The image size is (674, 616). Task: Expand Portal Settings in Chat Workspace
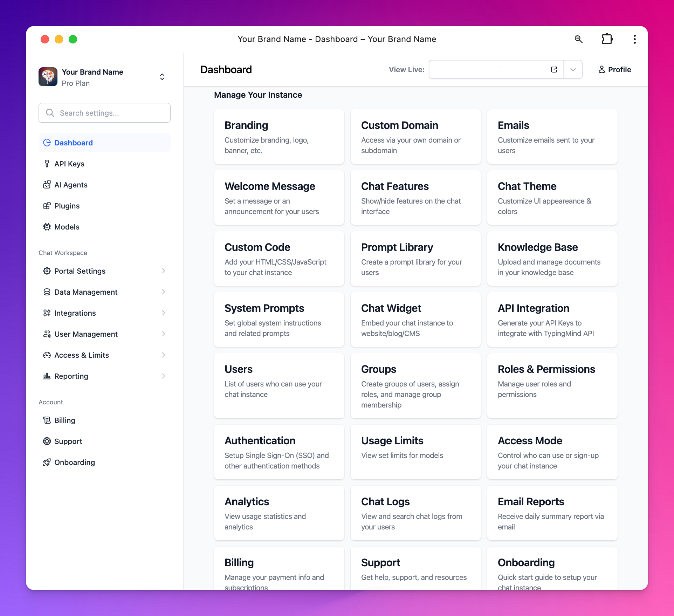[163, 271]
